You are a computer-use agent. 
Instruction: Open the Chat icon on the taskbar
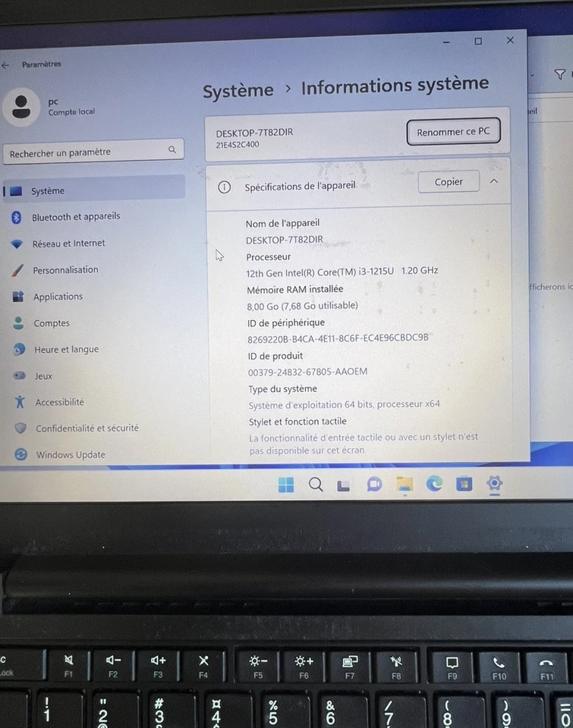click(374, 485)
